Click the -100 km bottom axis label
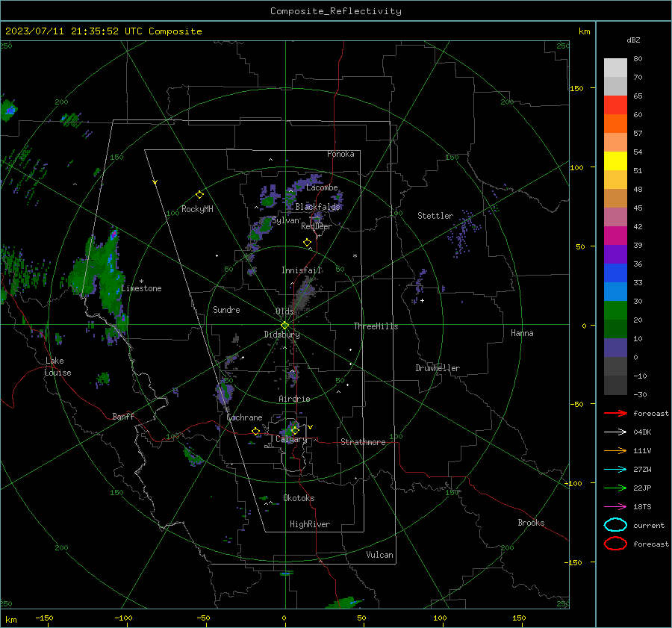The image size is (672, 628). pyautogui.click(x=123, y=618)
